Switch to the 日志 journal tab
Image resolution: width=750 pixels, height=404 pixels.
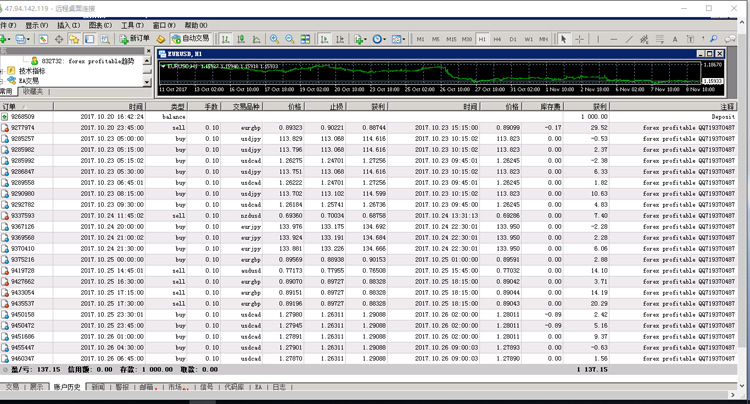[279, 387]
